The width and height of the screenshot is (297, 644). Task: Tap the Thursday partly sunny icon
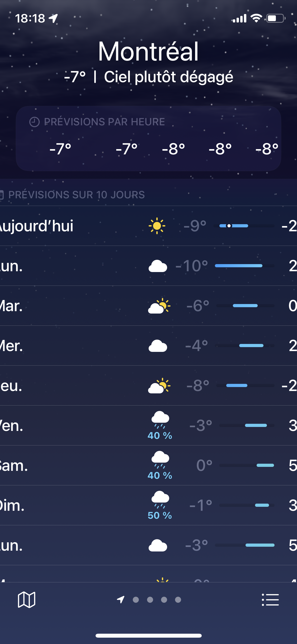(x=159, y=386)
